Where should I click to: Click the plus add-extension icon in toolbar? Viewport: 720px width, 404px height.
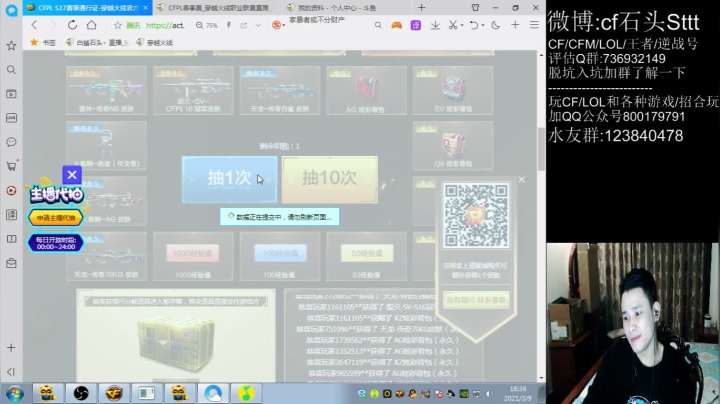click(515, 25)
